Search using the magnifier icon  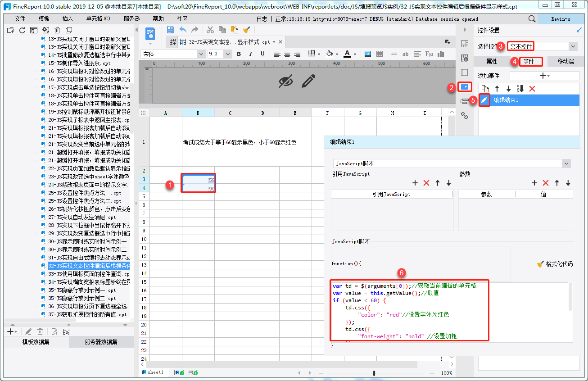pyautogui.click(x=532, y=19)
